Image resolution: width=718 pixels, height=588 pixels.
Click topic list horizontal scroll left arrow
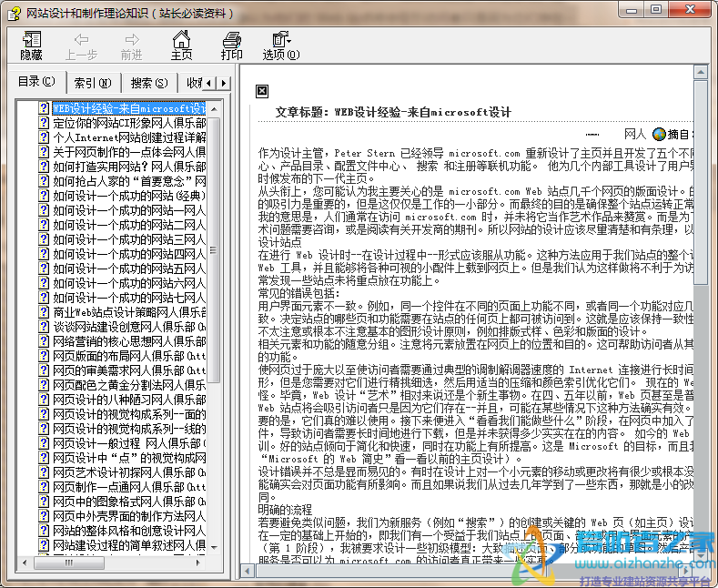tap(25, 563)
